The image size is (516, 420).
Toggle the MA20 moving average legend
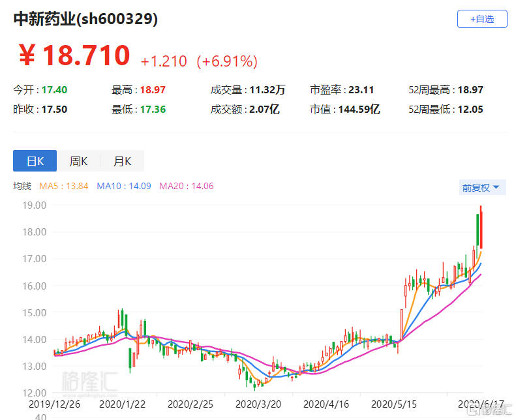click(x=186, y=186)
